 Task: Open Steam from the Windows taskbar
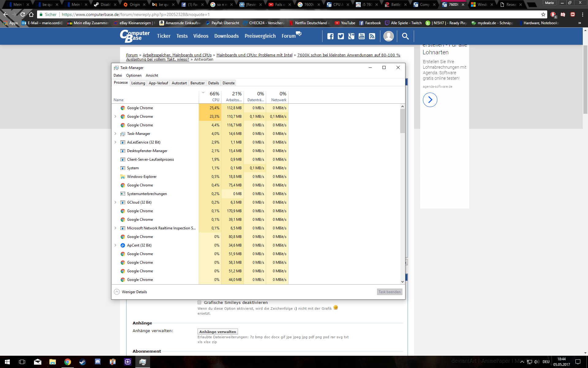coord(82,362)
